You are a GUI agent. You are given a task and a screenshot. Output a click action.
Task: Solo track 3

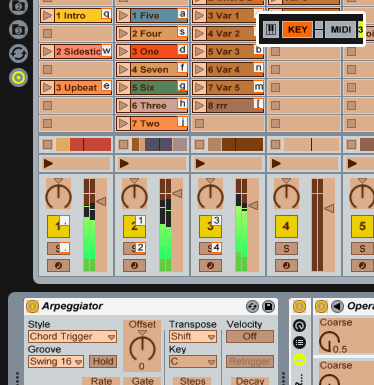210,248
